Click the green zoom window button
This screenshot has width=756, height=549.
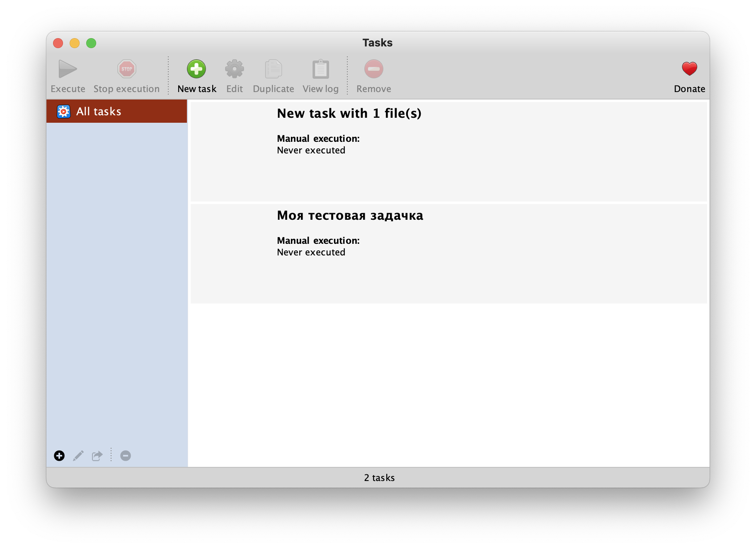click(91, 43)
